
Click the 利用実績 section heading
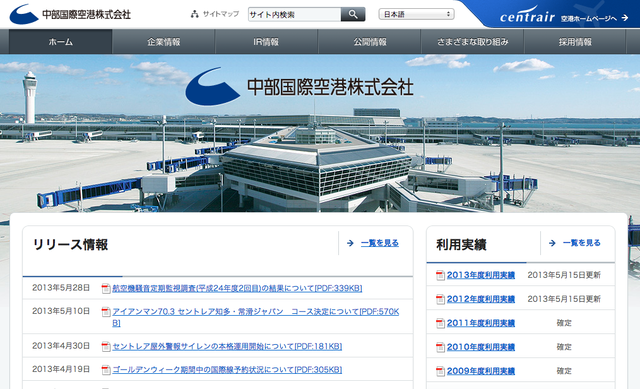(461, 245)
